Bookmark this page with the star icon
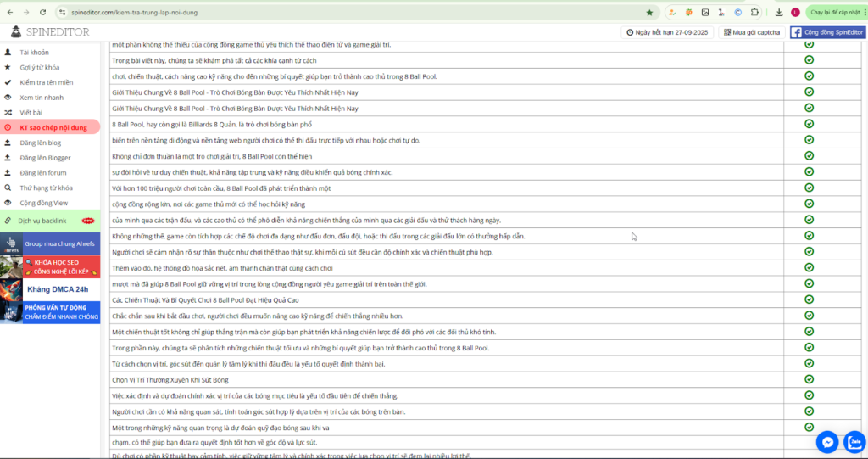This screenshot has height=459, width=868. point(649,13)
